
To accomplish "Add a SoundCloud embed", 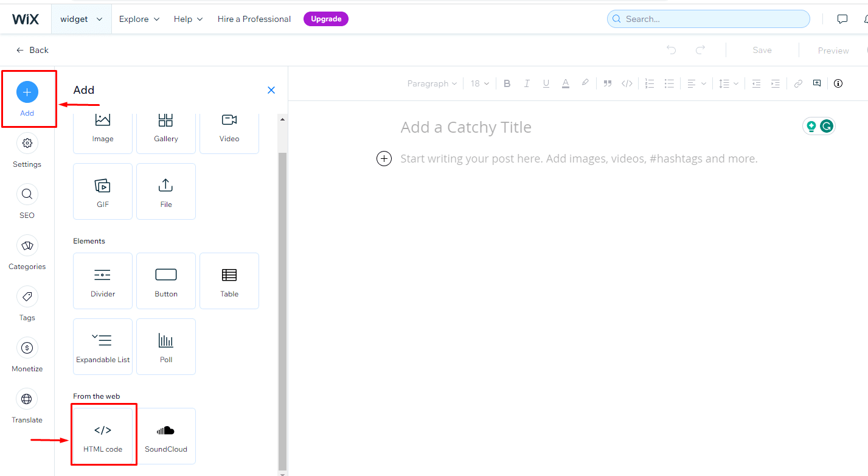I will (x=166, y=436).
